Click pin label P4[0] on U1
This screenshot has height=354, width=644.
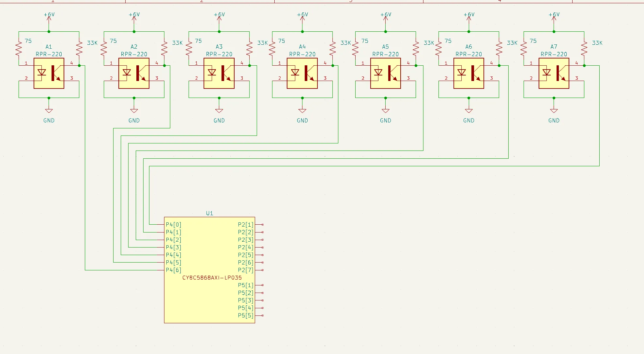(x=173, y=225)
